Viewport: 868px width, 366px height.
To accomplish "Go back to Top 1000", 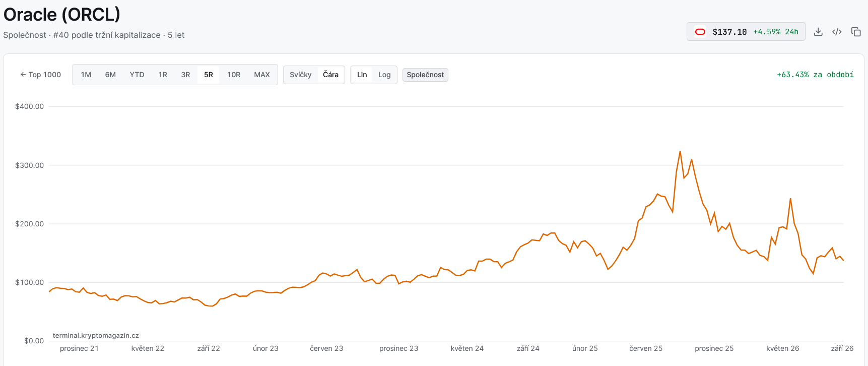I will 40,75.
